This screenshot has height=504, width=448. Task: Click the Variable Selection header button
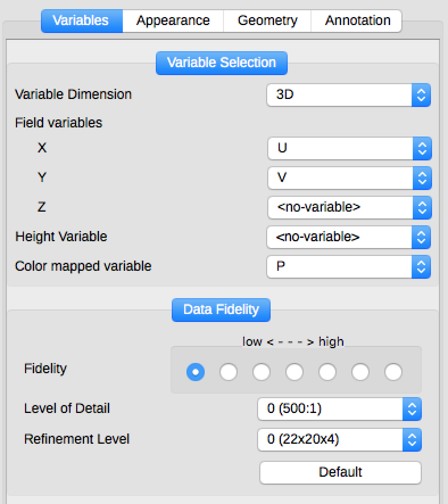click(x=221, y=63)
